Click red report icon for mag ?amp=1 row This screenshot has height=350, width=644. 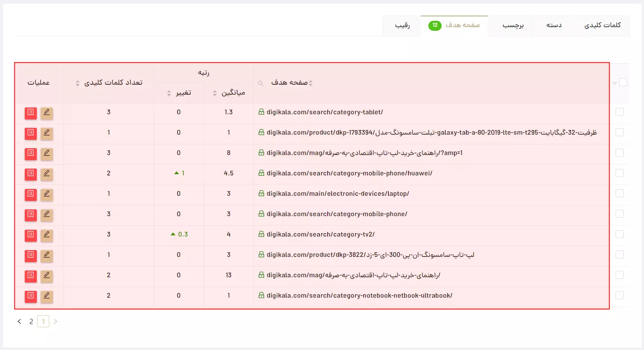pos(31,153)
